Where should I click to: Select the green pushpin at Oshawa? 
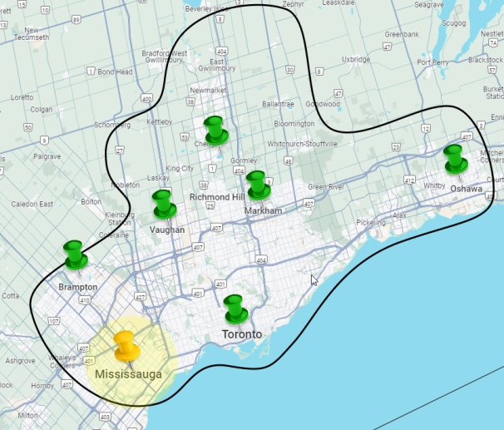tap(454, 158)
